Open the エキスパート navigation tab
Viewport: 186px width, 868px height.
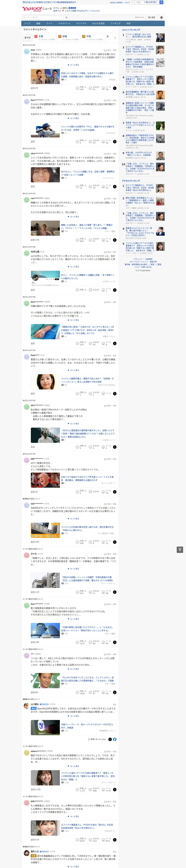click(64, 24)
